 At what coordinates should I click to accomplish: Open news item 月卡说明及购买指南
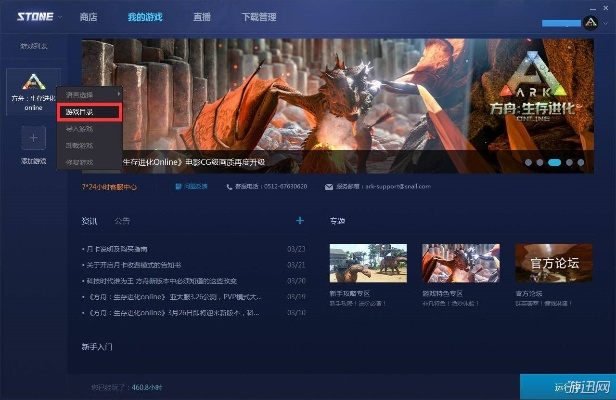tap(117, 249)
